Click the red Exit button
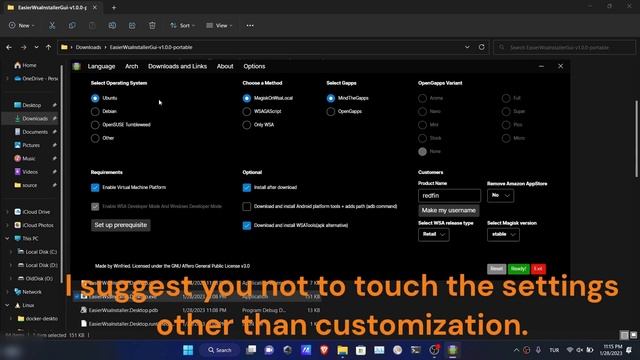Viewport: 640px width, 360px height. [x=538, y=269]
